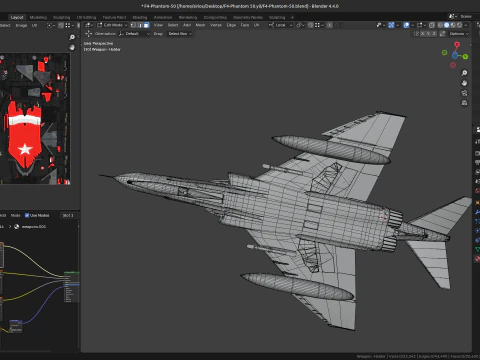Open the 3D viewport Select menu
Viewport: 480px width, 360px height.
[x=173, y=25]
